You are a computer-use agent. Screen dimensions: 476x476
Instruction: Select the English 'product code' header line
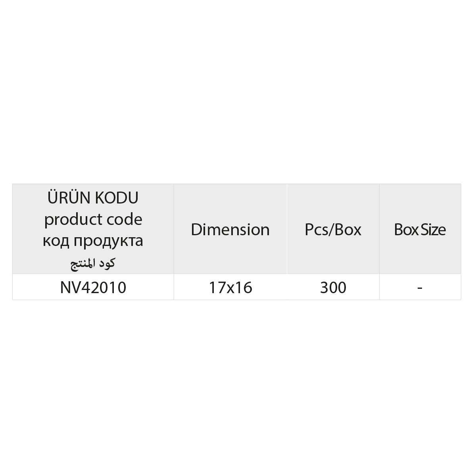pos(93,219)
